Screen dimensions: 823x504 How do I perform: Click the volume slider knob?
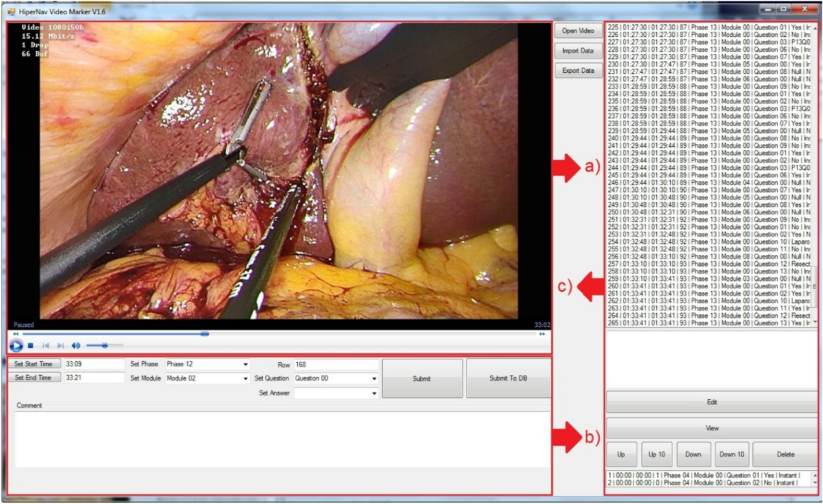pos(105,345)
